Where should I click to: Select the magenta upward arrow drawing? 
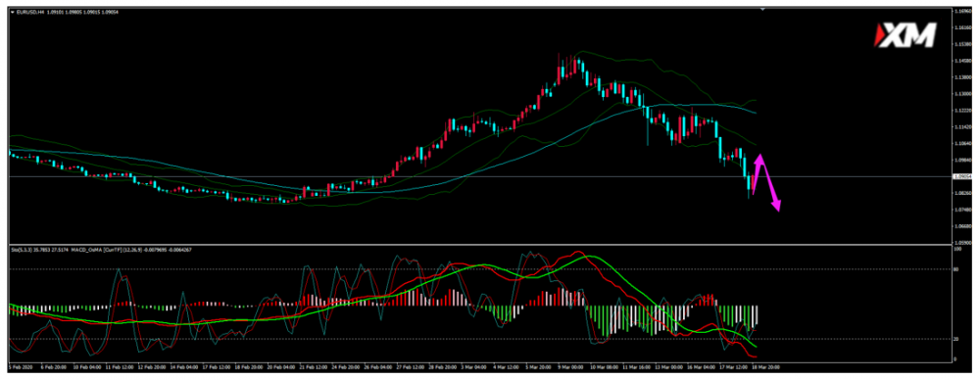click(757, 174)
